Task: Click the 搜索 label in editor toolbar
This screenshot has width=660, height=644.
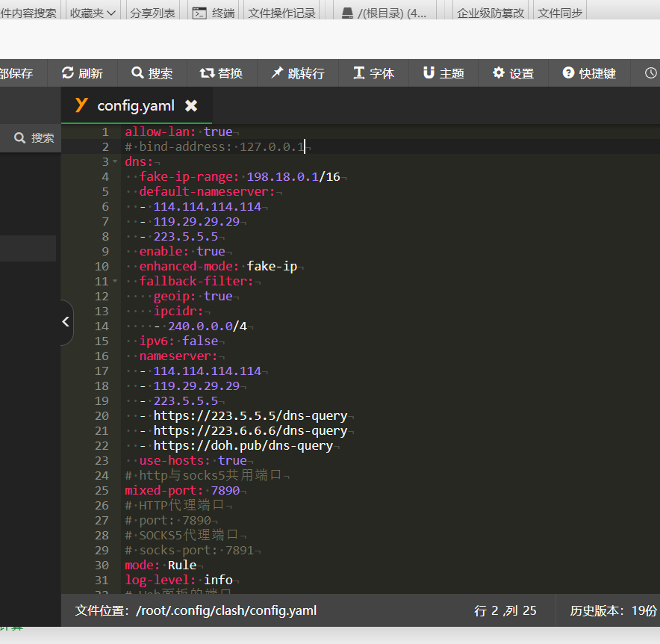Action: (x=161, y=73)
